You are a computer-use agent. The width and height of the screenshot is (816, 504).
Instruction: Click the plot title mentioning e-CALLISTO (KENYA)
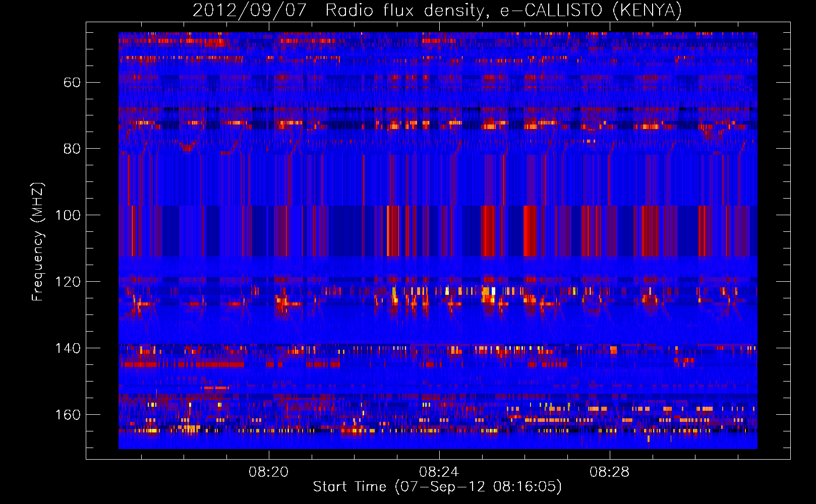point(437,10)
